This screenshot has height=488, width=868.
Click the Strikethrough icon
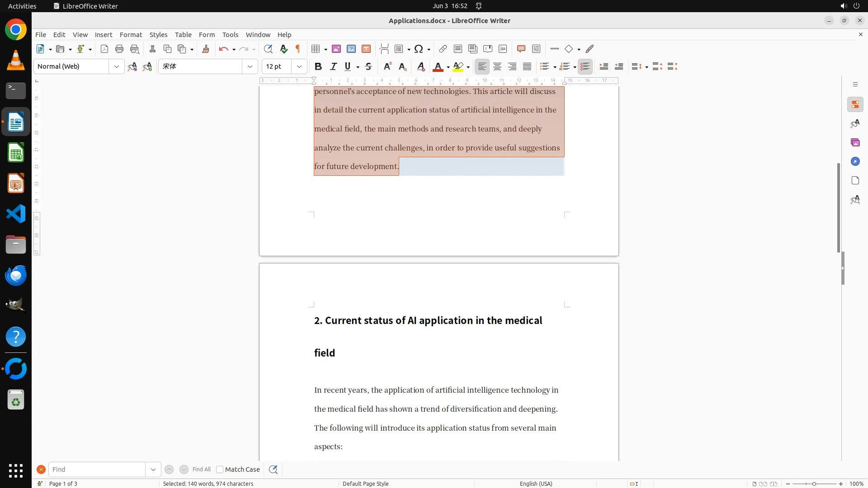(x=368, y=66)
